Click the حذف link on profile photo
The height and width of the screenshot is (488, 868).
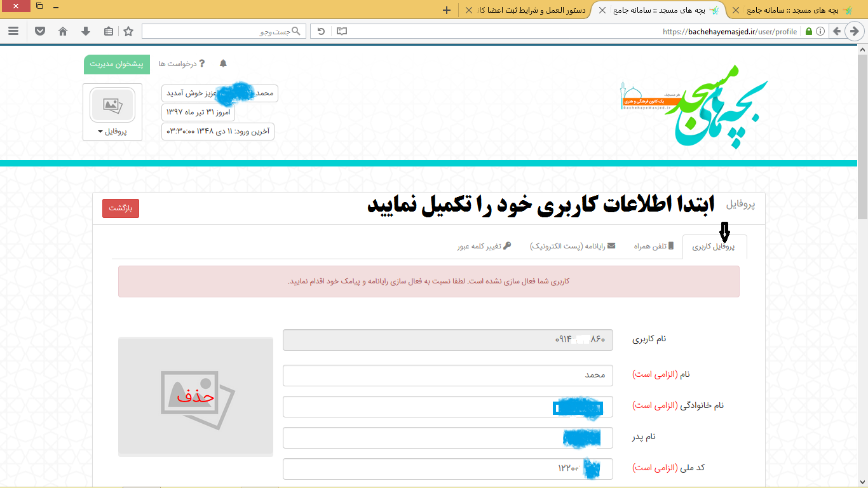coord(196,396)
